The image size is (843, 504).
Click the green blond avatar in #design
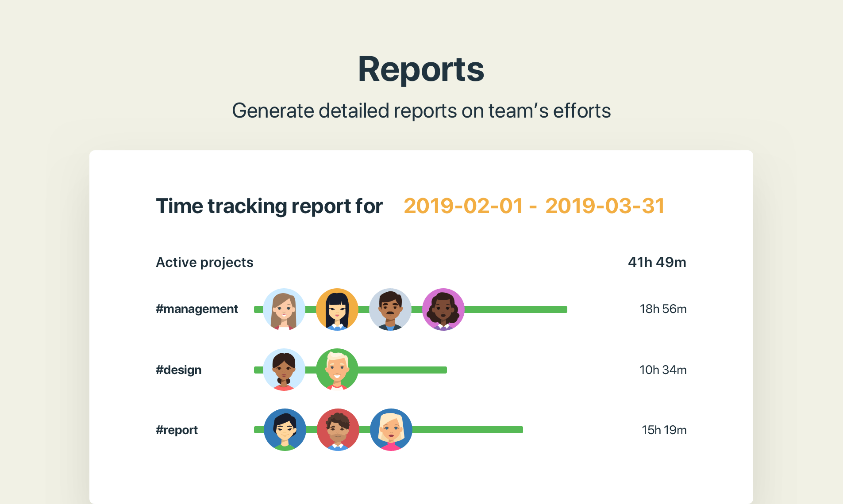click(337, 370)
